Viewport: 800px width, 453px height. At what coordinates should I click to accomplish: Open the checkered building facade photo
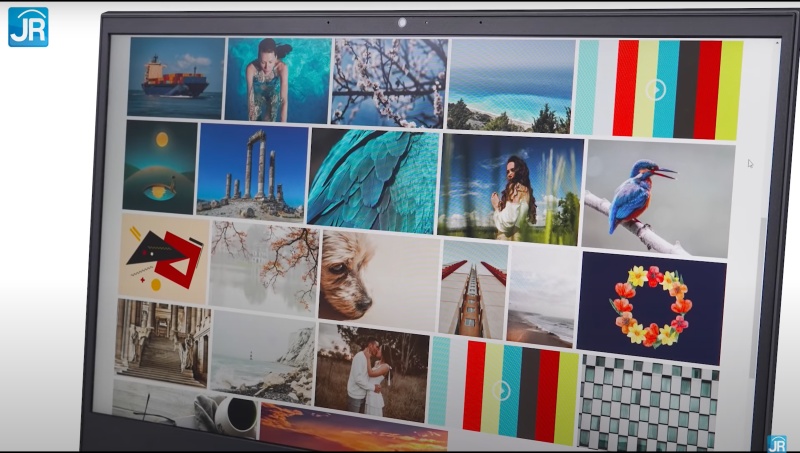click(648, 403)
